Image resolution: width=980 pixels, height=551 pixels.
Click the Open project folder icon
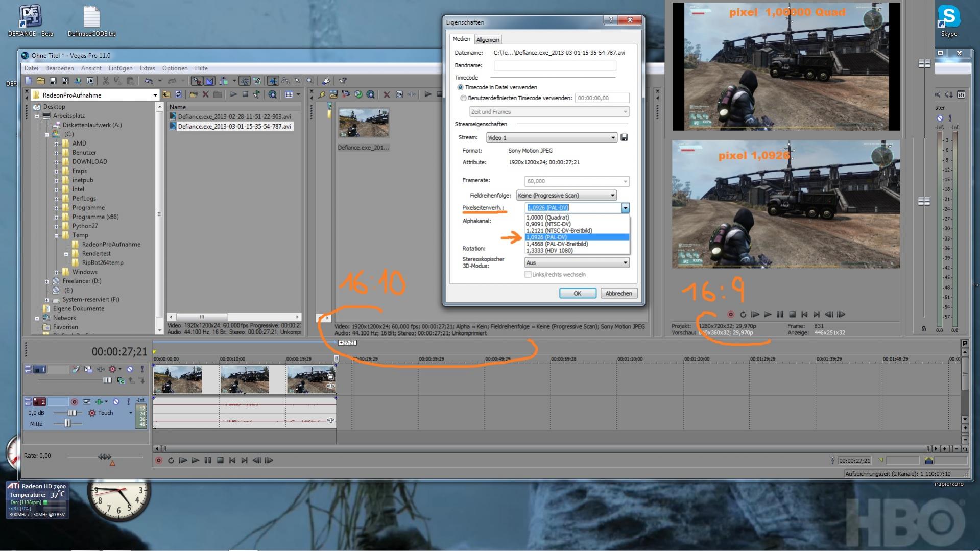41,81
